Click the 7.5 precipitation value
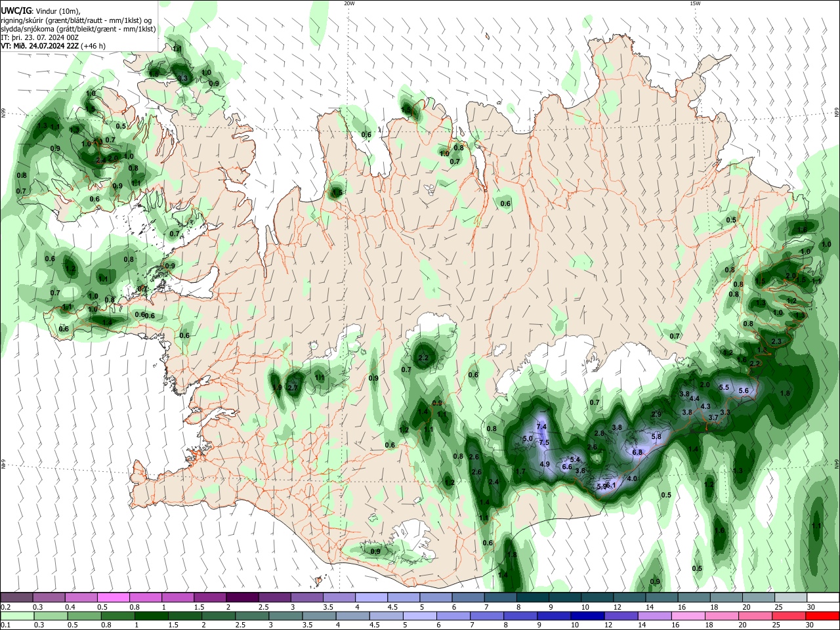The height and width of the screenshot is (630, 840). click(544, 442)
